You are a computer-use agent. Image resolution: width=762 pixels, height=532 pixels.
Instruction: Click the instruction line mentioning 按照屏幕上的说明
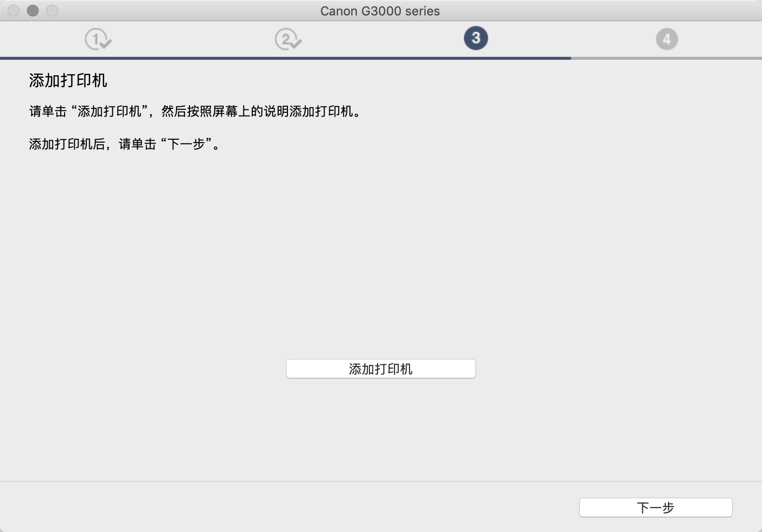pyautogui.click(x=195, y=111)
